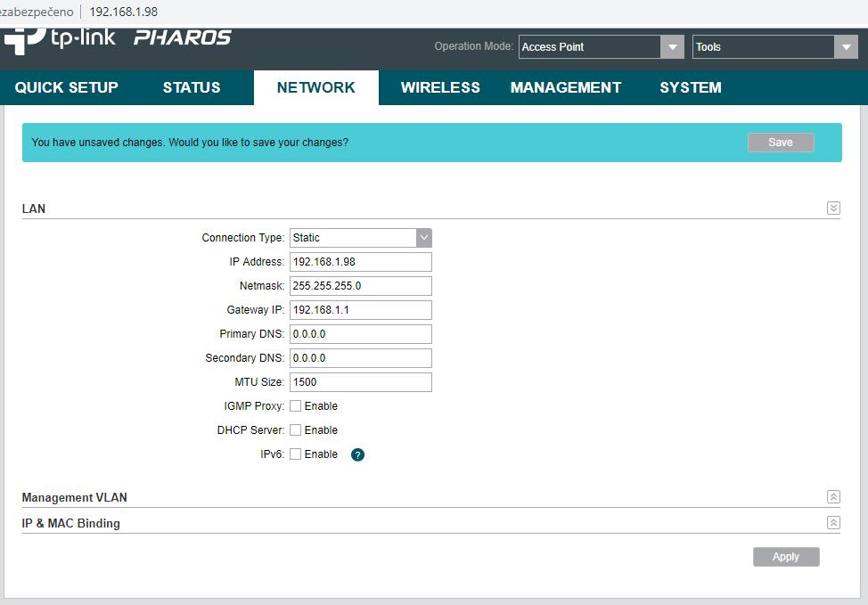Screen dimensions: 868x605
Task: Open the Operation Mode dropdown
Action: tap(601, 47)
